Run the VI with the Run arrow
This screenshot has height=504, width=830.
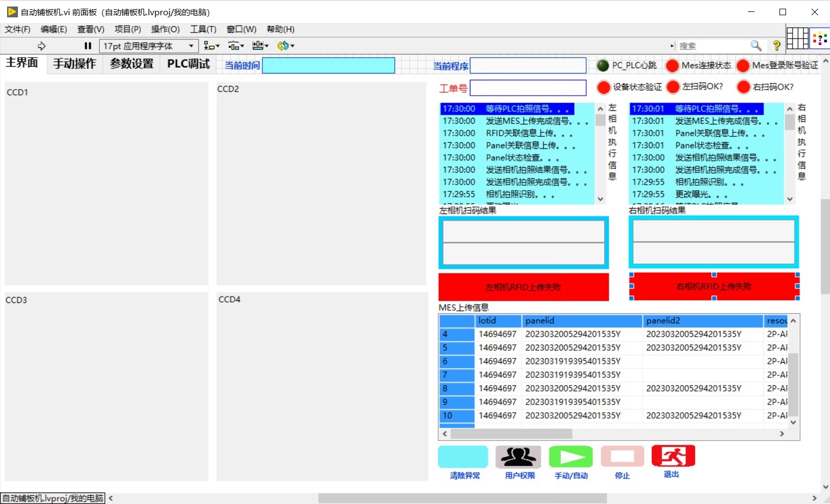pos(42,46)
